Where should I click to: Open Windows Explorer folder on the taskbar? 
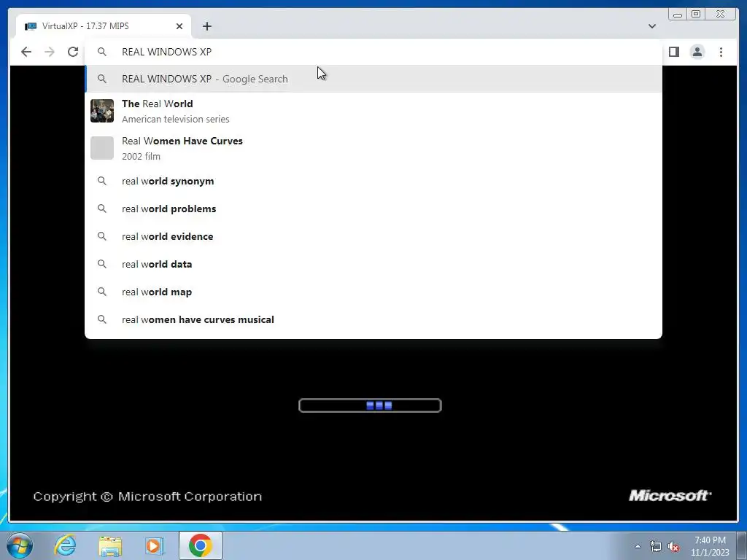click(x=110, y=545)
